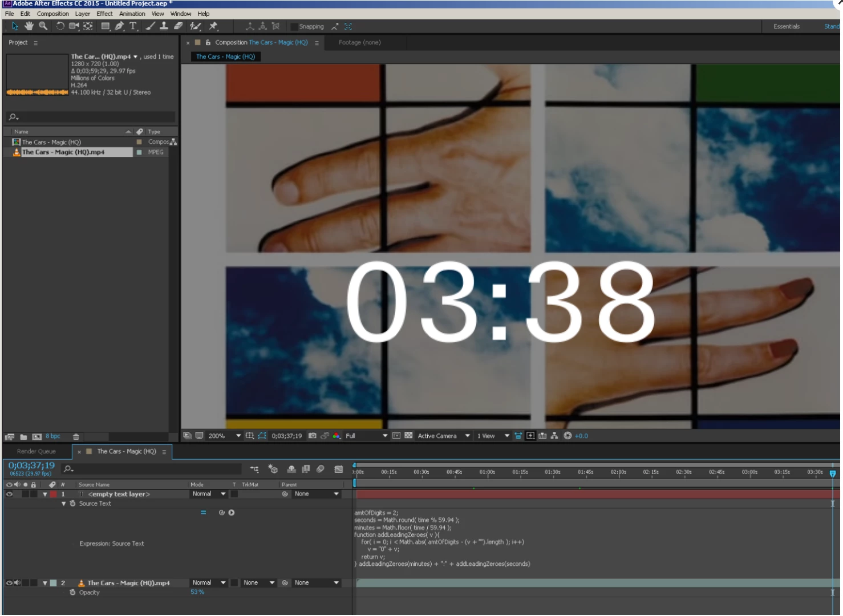Toggle preserve transparency box for empty text layer

(x=234, y=494)
